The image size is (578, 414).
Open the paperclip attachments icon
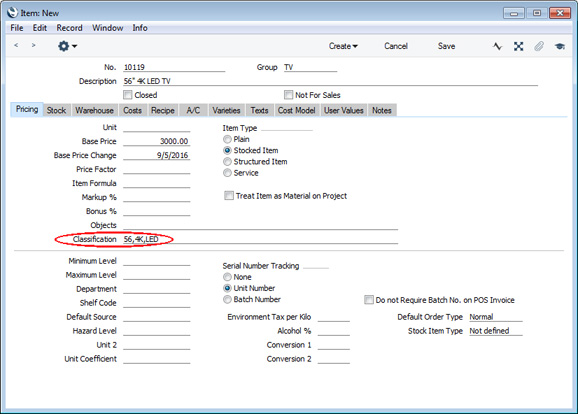click(x=539, y=46)
